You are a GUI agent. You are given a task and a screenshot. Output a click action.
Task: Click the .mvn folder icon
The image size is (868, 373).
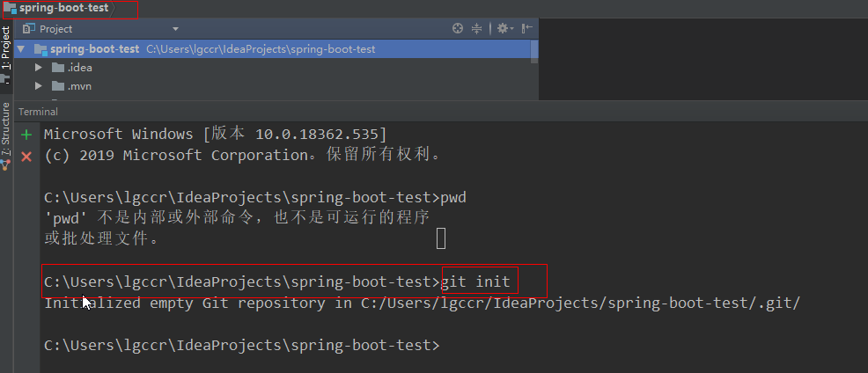point(58,85)
